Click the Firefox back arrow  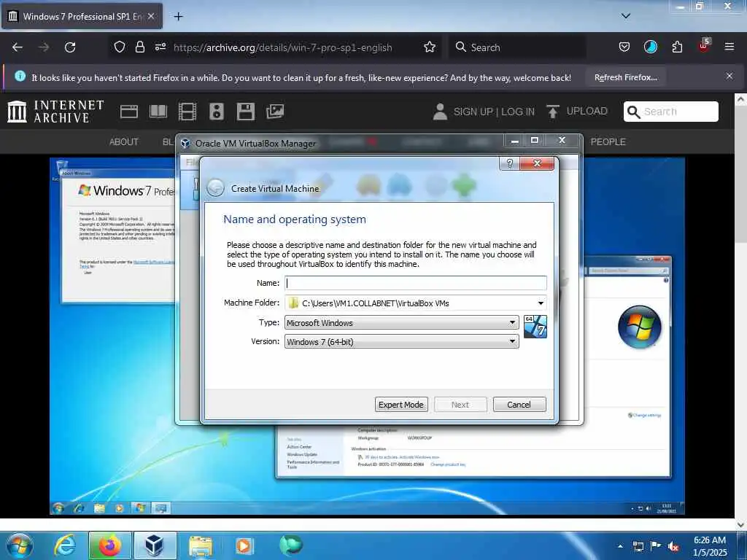(x=18, y=47)
